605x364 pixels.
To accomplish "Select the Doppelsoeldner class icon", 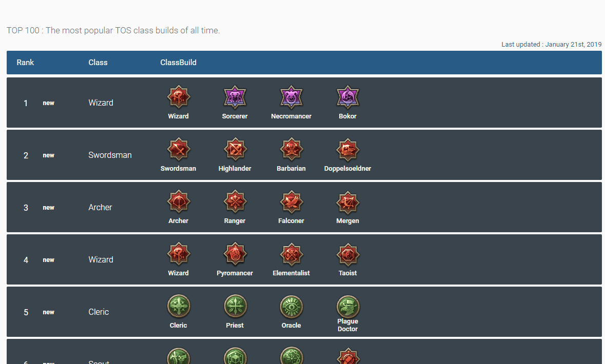I will (347, 149).
